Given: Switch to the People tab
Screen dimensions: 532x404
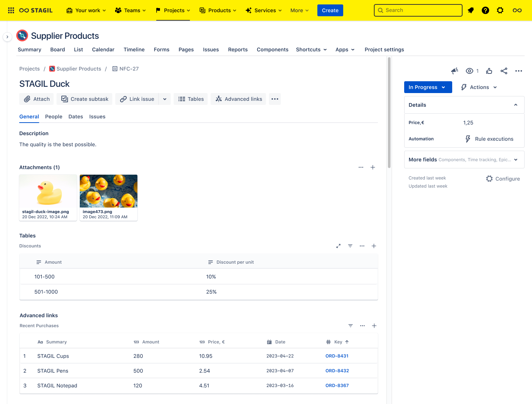Looking at the screenshot, I should tap(54, 117).
